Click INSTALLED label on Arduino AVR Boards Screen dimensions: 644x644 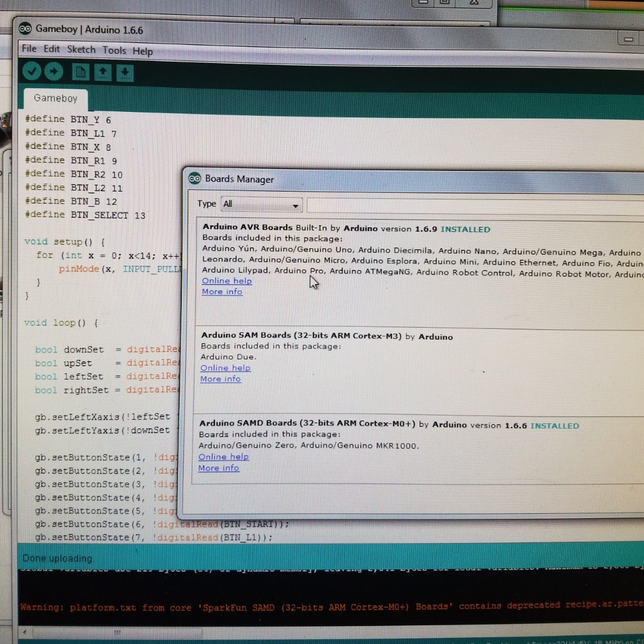pos(465,229)
